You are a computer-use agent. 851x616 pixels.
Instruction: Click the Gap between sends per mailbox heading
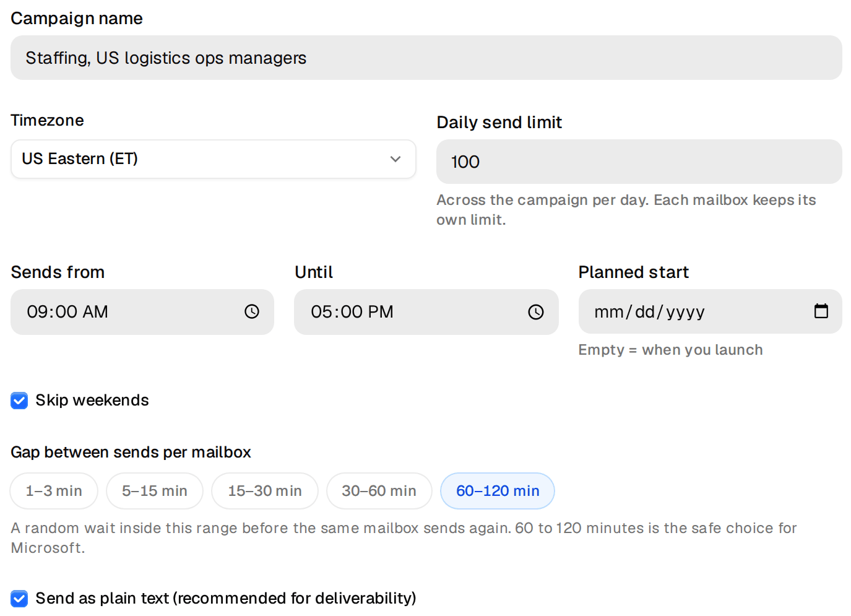pyautogui.click(x=131, y=453)
